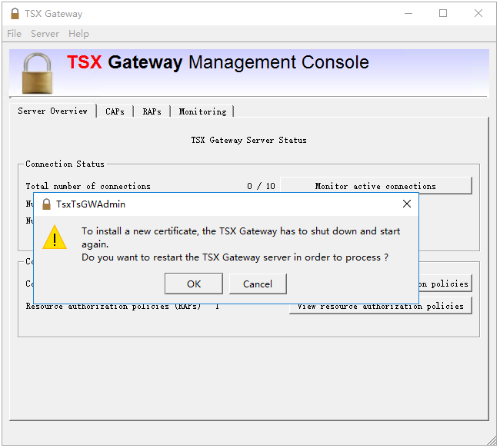Select 'Resource authorization policies (RAPs)' label
The image size is (500, 448).
pos(113,306)
